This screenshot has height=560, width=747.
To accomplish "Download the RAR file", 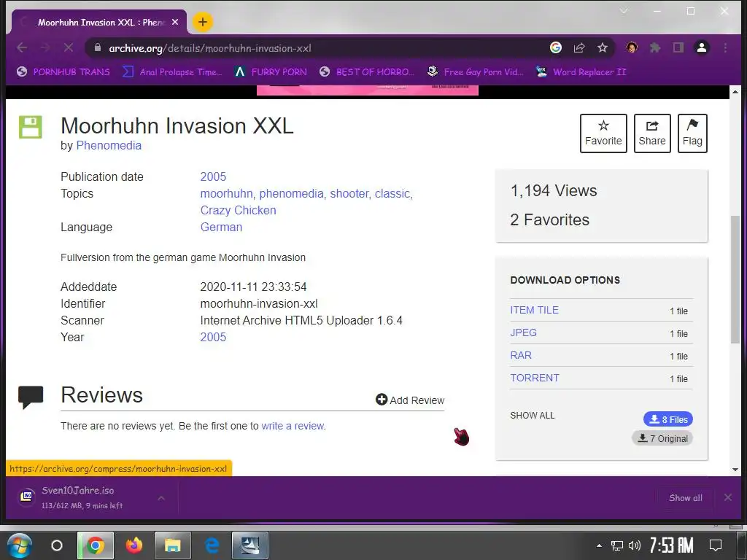I will click(521, 355).
